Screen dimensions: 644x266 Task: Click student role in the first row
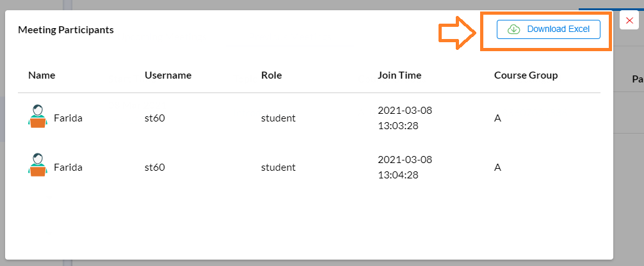click(x=278, y=118)
